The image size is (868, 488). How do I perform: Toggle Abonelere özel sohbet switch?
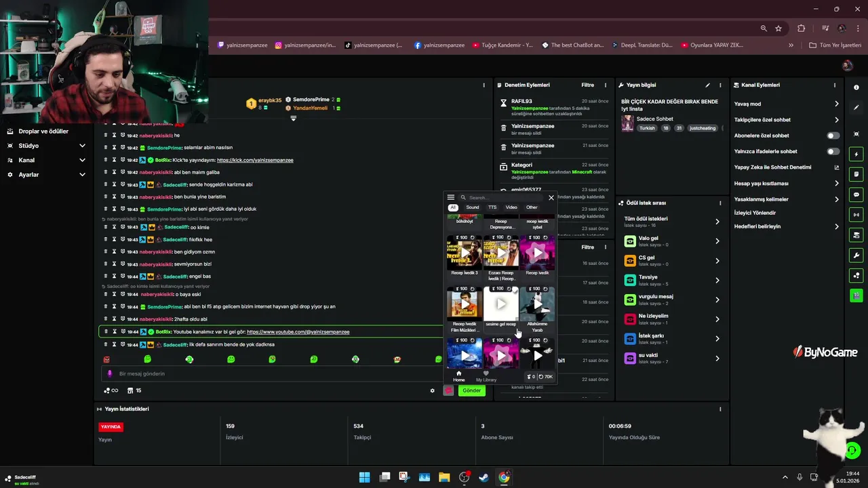833,136
